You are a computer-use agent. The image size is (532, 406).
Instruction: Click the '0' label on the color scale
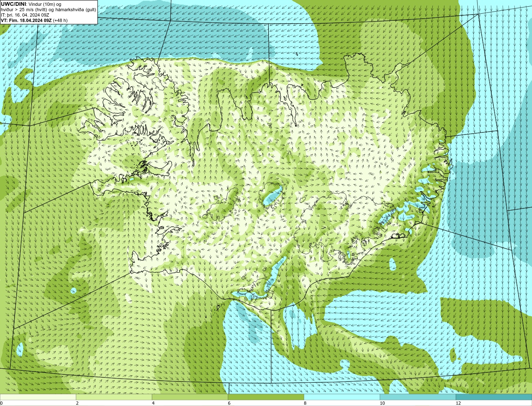1,403
